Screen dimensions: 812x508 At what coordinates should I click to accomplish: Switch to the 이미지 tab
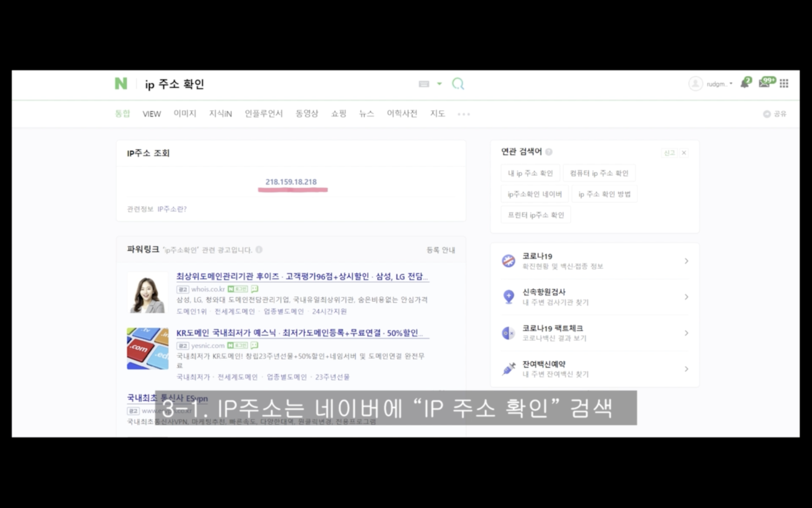point(185,113)
